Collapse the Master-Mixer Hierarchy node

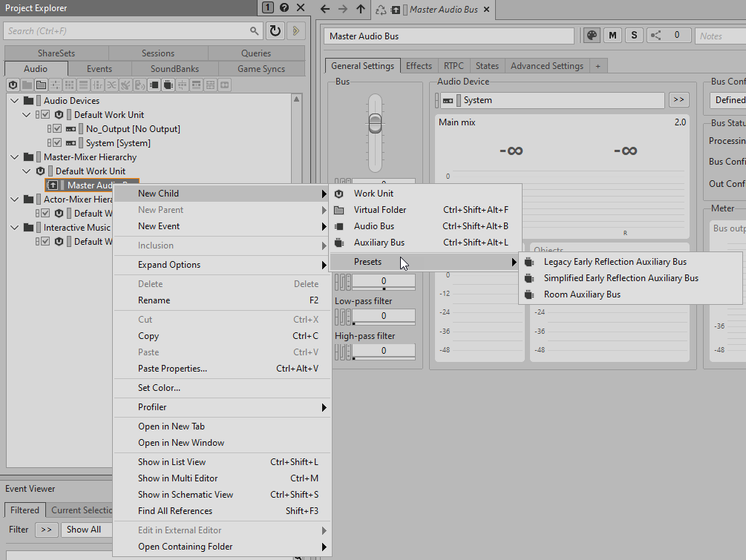point(14,157)
